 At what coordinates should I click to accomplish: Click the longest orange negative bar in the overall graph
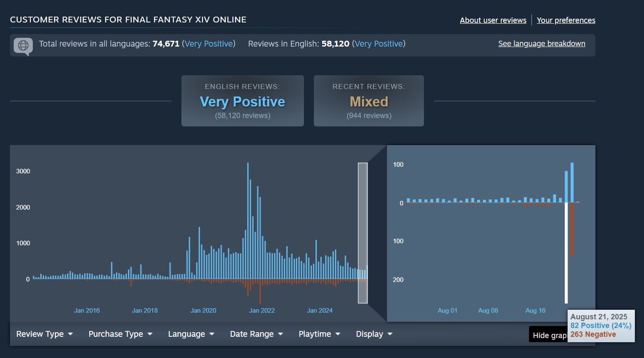click(260, 291)
